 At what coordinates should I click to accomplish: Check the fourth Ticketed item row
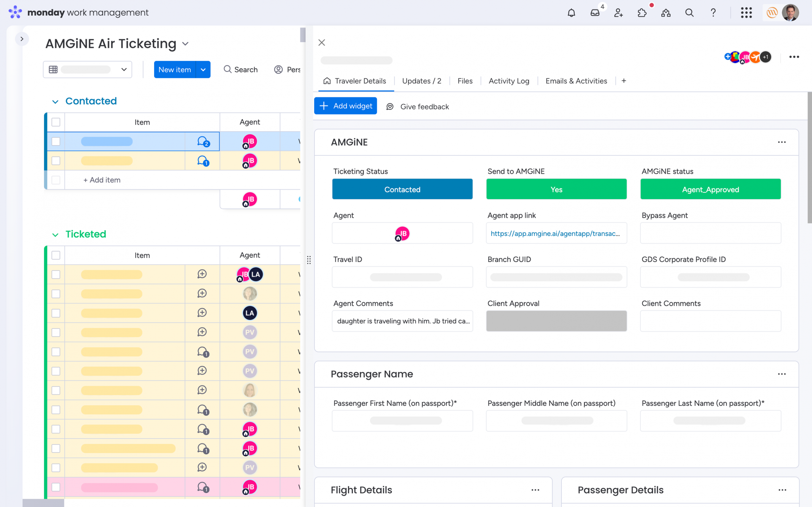coord(56,333)
